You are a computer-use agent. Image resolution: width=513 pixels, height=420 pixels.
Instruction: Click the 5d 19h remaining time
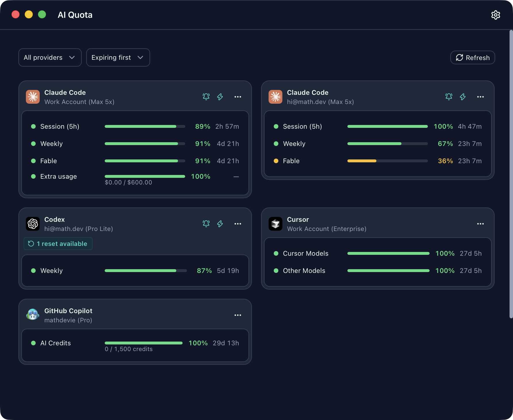(x=228, y=271)
